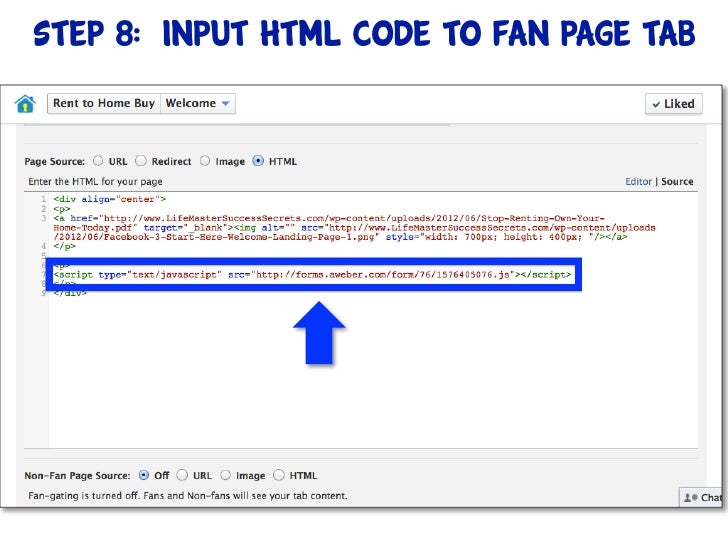This screenshot has height=546, width=728.
Task: Select URL as the Page Source
Action: tap(98, 161)
